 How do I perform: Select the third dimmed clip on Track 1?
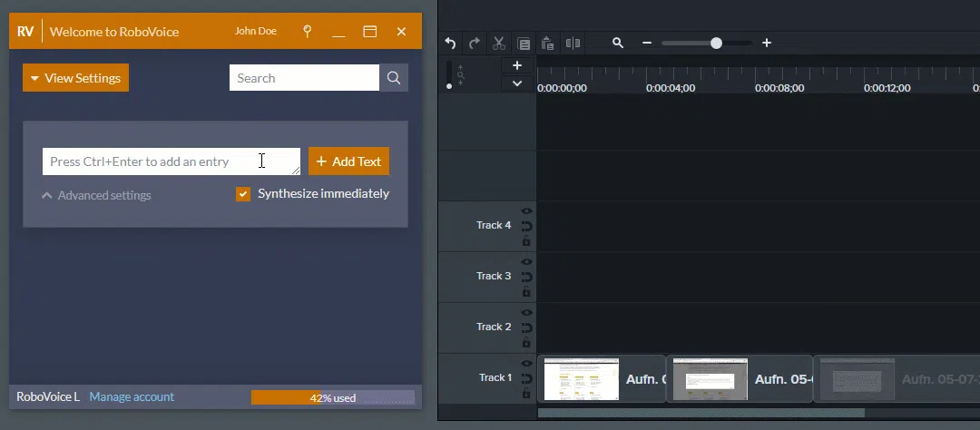tap(897, 379)
